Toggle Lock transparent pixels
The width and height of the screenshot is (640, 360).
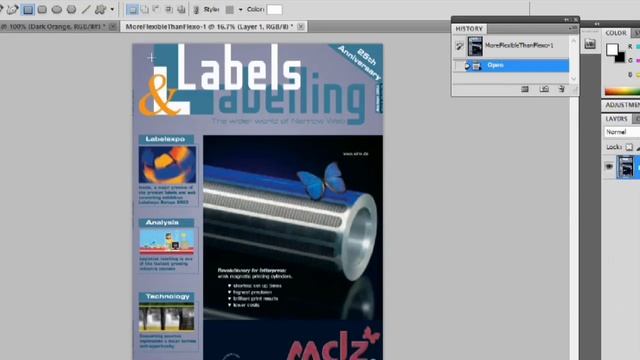(x=629, y=147)
